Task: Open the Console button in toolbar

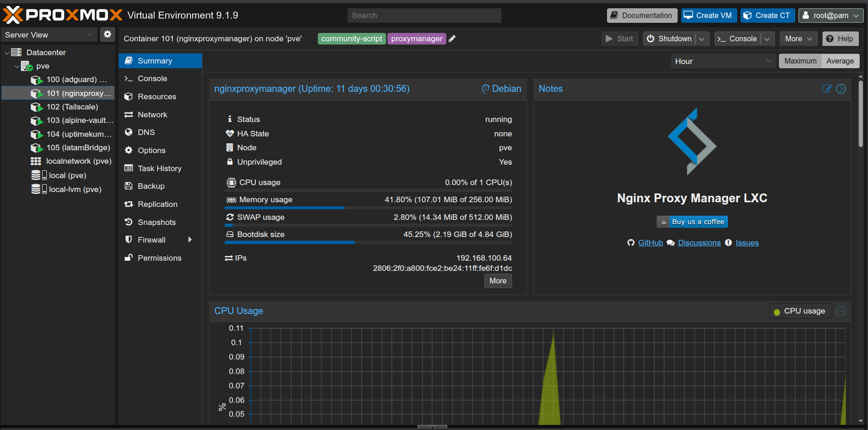Action: tap(737, 39)
